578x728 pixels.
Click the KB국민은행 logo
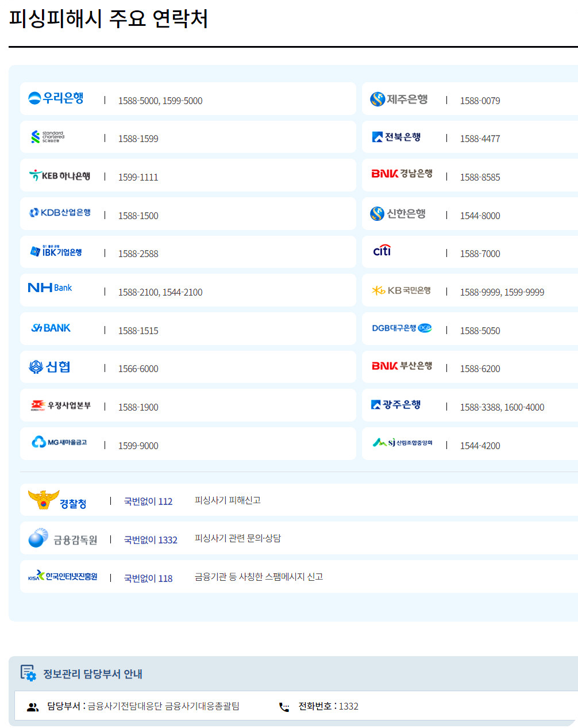(x=401, y=290)
